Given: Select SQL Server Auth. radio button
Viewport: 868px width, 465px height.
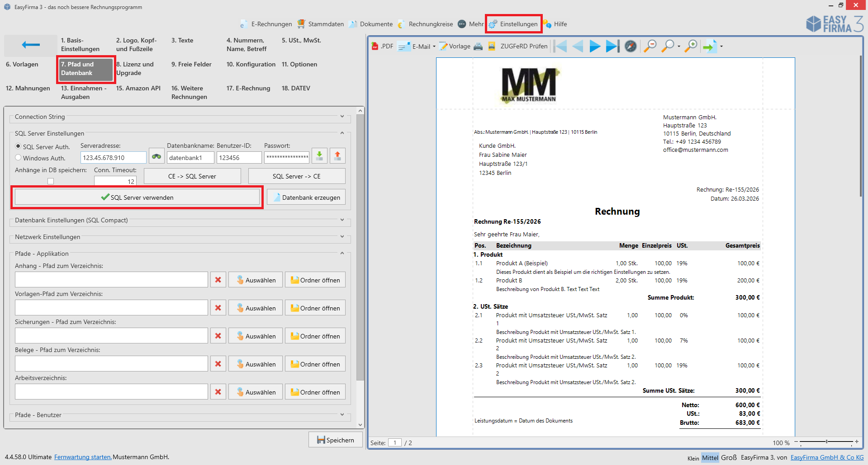Looking at the screenshot, I should pyautogui.click(x=19, y=146).
